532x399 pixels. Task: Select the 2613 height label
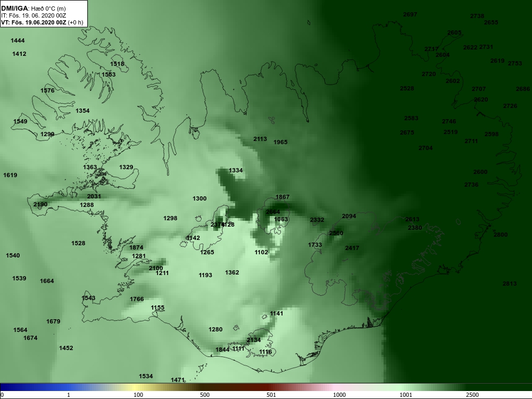coord(412,219)
